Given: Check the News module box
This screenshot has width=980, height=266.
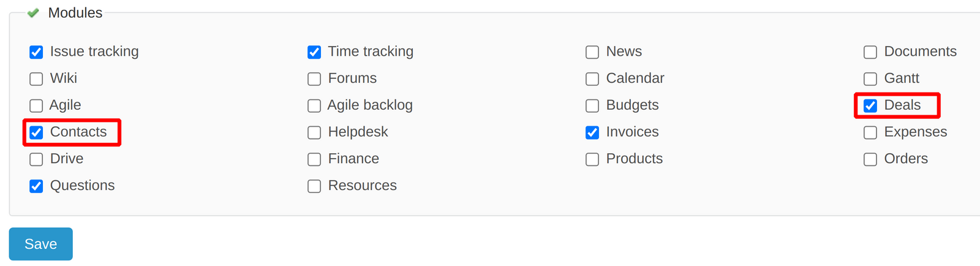Looking at the screenshot, I should (x=592, y=52).
